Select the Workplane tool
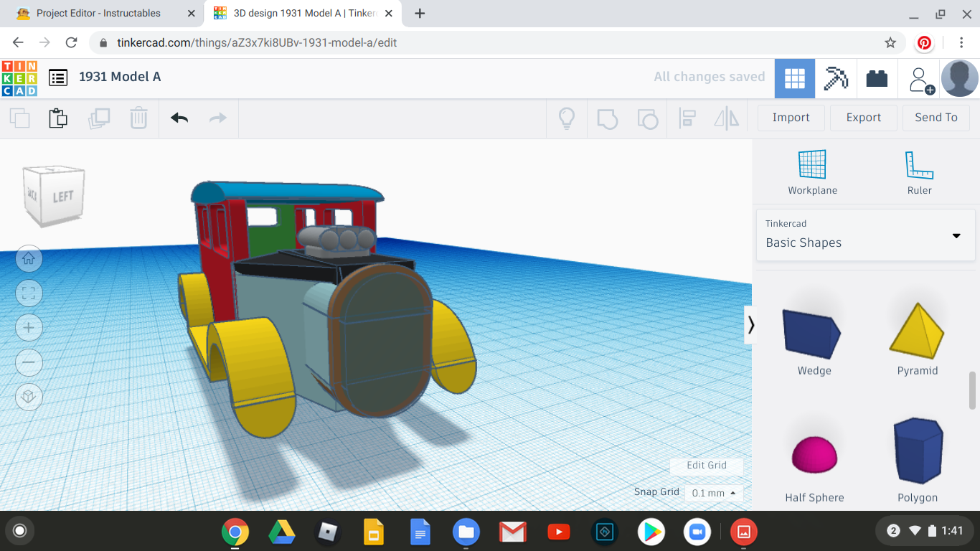The height and width of the screenshot is (551, 980). pyautogui.click(x=812, y=171)
